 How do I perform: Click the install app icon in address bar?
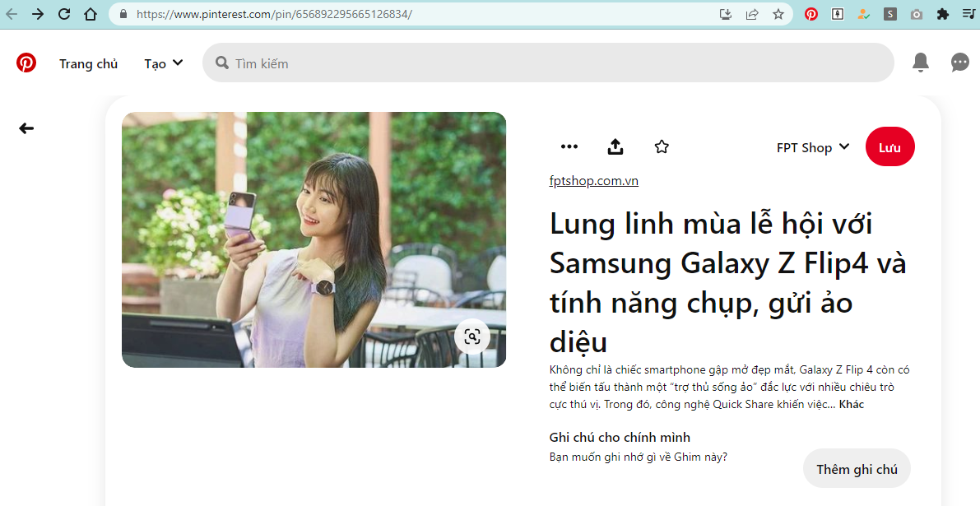pos(726,14)
